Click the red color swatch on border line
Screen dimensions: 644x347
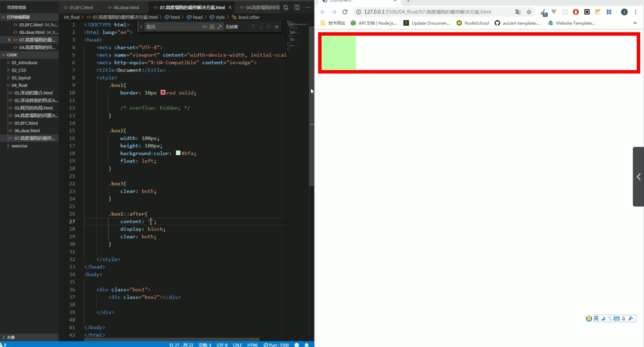tap(163, 93)
